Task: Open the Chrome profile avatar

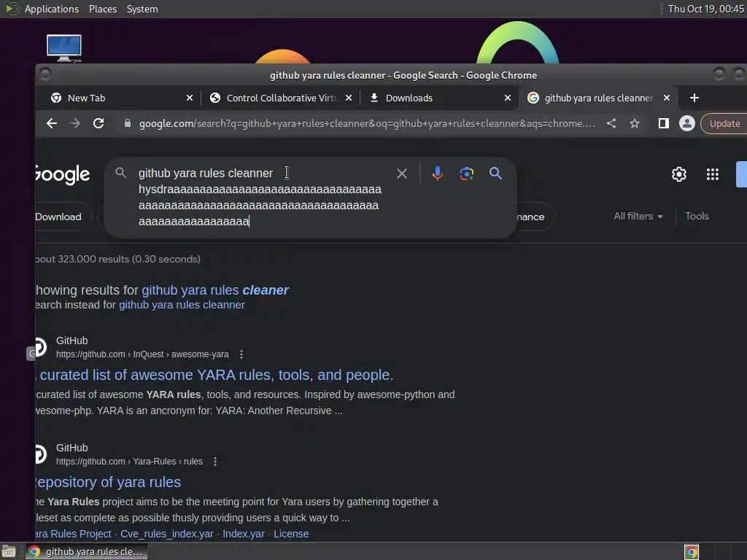Action: (x=687, y=124)
